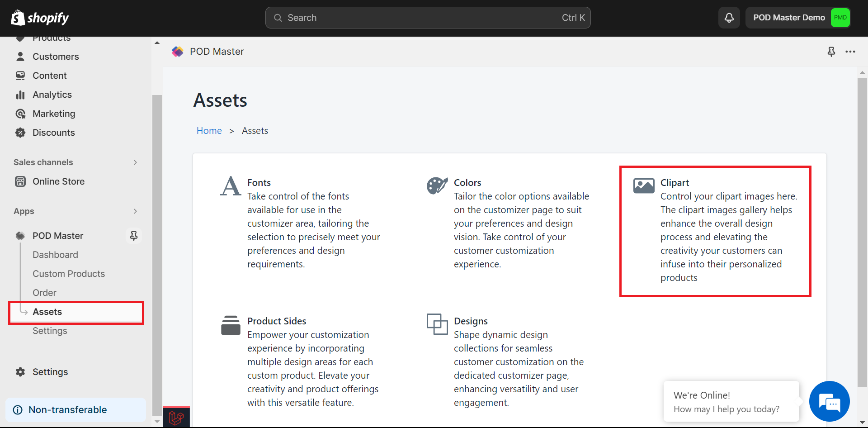Click the Product Sides stack icon
The width and height of the screenshot is (868, 428).
(231, 325)
